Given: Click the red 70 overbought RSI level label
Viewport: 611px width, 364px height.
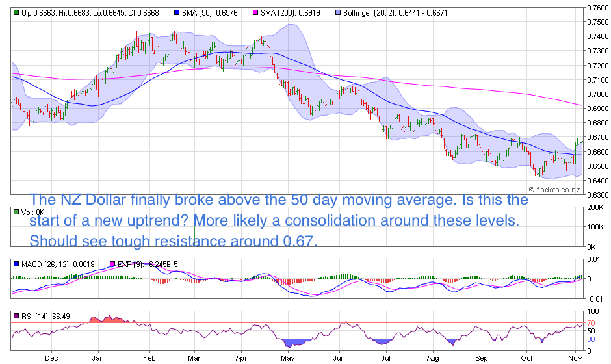Looking at the screenshot, I should point(591,323).
